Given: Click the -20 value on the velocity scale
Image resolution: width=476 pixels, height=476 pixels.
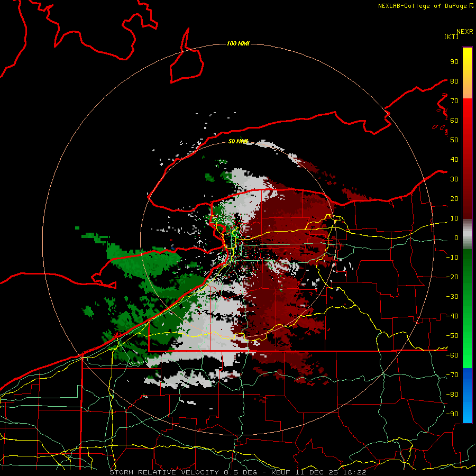Looking at the screenshot, I should (x=452, y=277).
